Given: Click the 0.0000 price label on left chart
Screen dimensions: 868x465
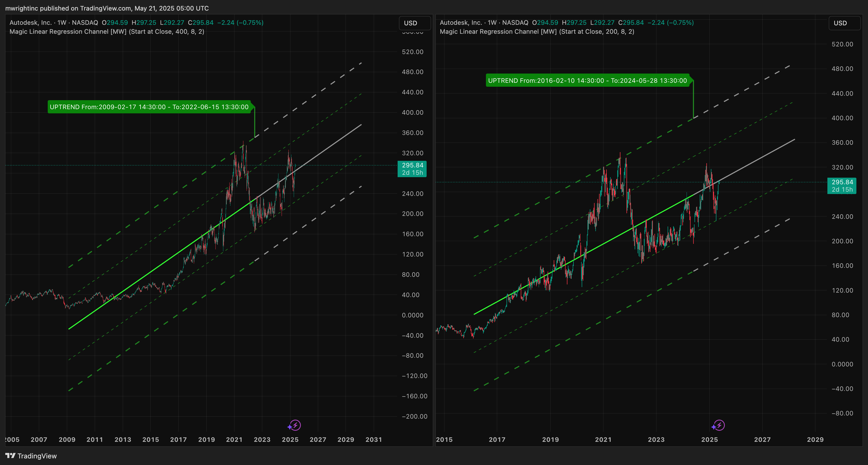Looking at the screenshot, I should [412, 315].
